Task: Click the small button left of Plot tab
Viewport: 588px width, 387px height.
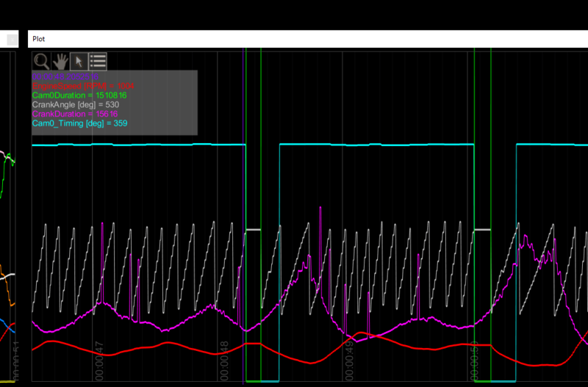Action: [12, 39]
